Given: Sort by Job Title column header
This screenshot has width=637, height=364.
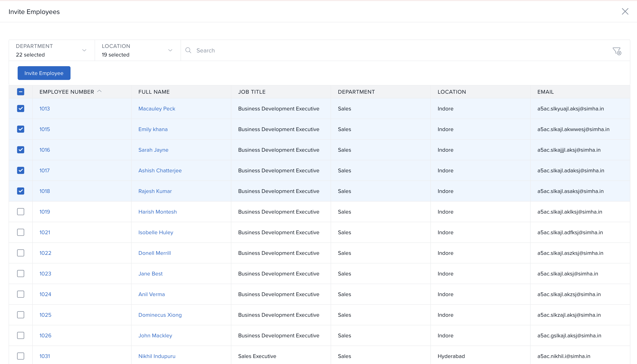Looking at the screenshot, I should (x=252, y=92).
